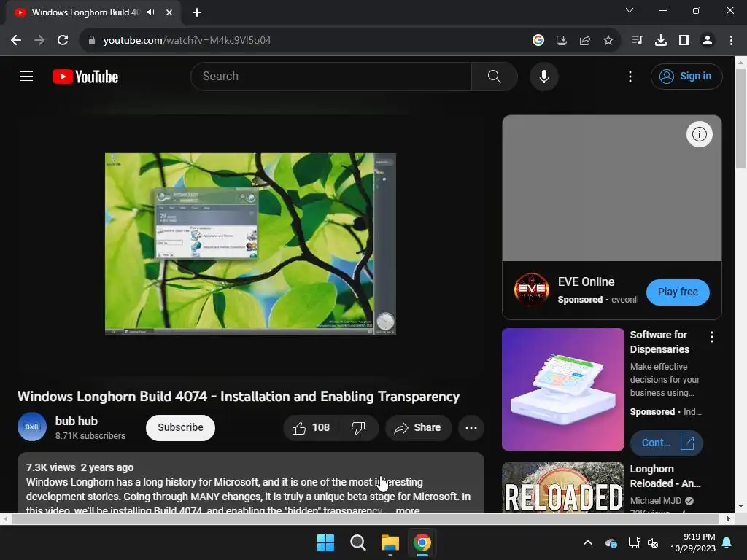Switch to Chrome in the taskbar
Screen dimensions: 747x560
pyautogui.click(x=422, y=542)
